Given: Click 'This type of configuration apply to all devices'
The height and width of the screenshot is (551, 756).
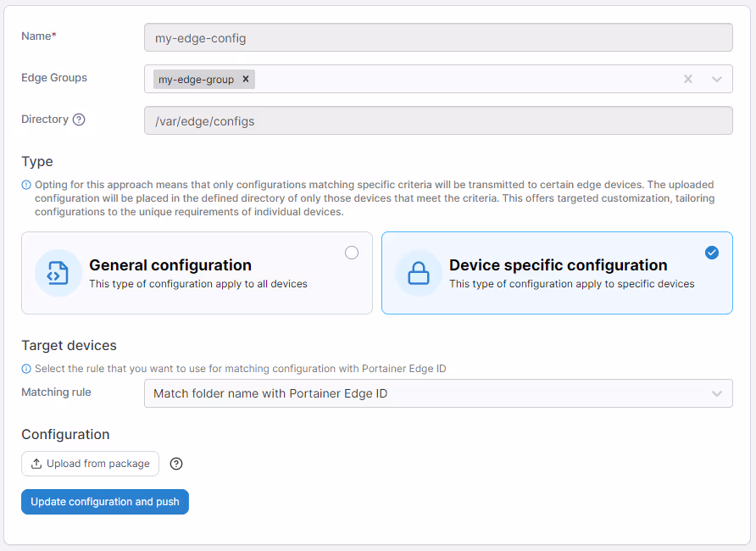Looking at the screenshot, I should pos(198,284).
